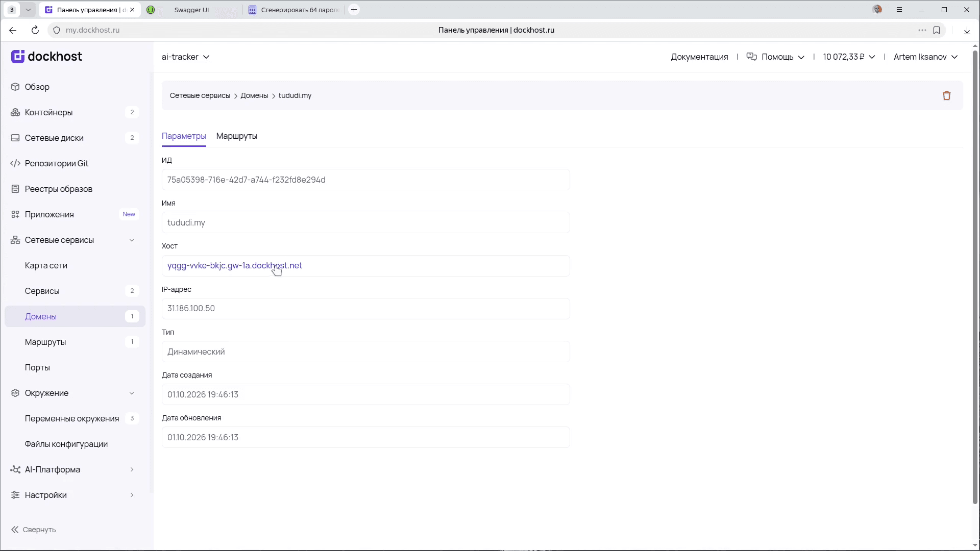Open browser downloads icon
Screen dimensions: 980x551
pos(967,30)
